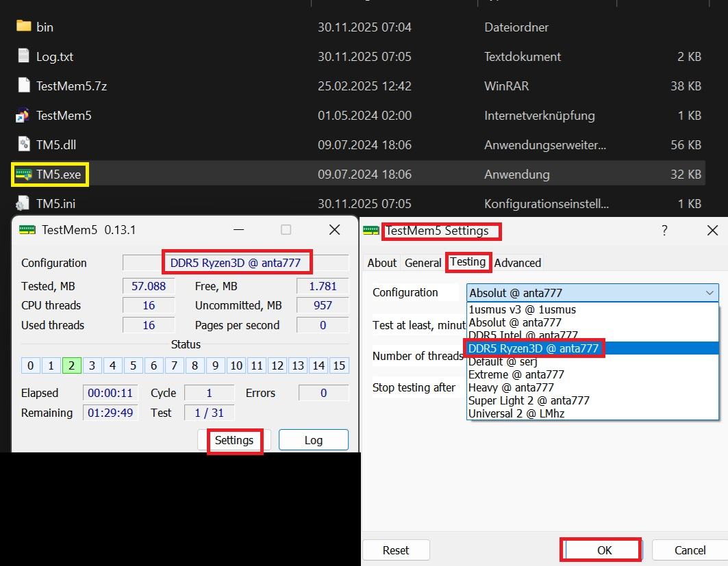Click the Internetverknüpfung type cell
728x566 pixels.
540,116
